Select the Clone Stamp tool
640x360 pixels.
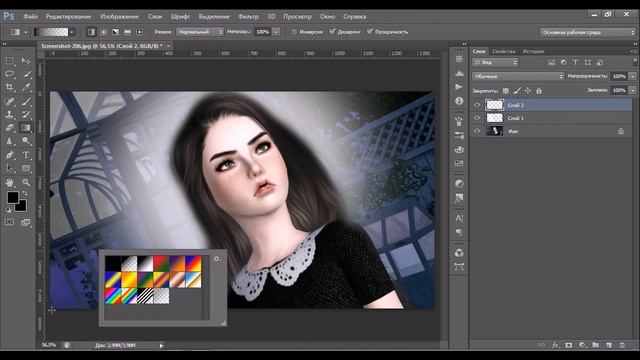coord(10,115)
